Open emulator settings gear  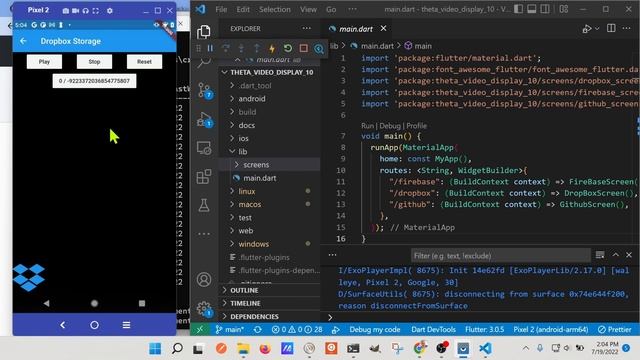(x=109, y=11)
